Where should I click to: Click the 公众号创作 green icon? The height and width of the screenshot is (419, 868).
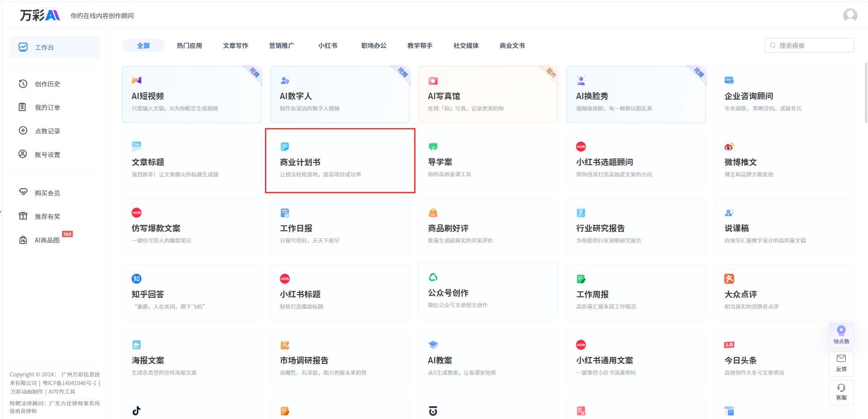coord(433,277)
